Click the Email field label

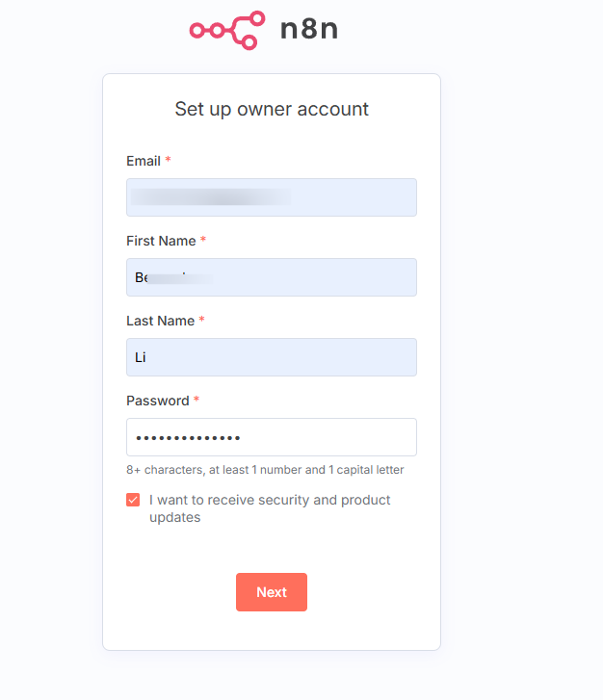coord(144,161)
